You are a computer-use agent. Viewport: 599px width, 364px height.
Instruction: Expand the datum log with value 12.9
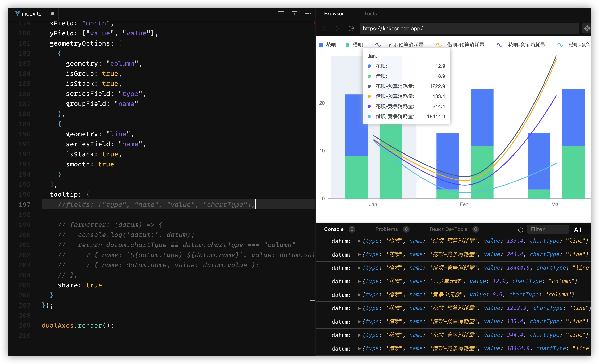coord(359,281)
